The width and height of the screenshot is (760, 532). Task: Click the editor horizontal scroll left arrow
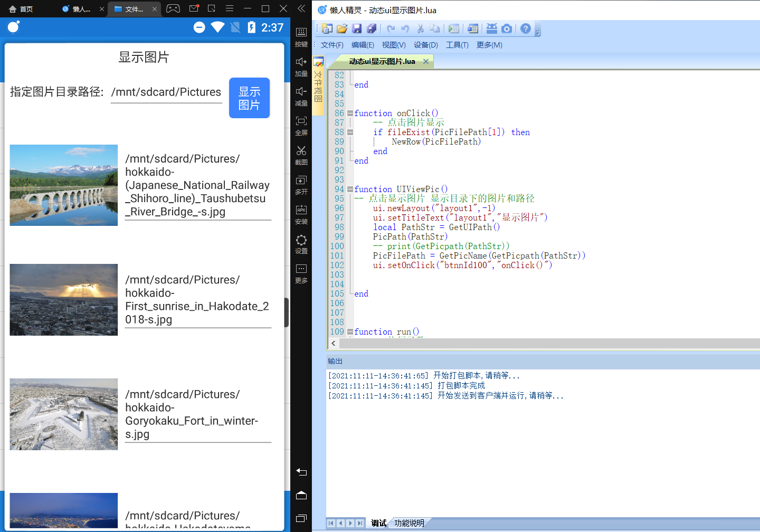coord(334,343)
